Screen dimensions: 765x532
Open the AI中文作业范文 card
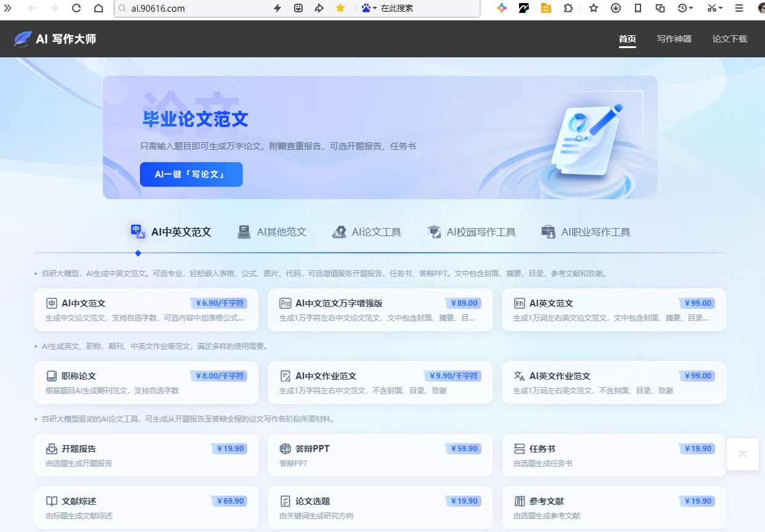click(x=380, y=383)
